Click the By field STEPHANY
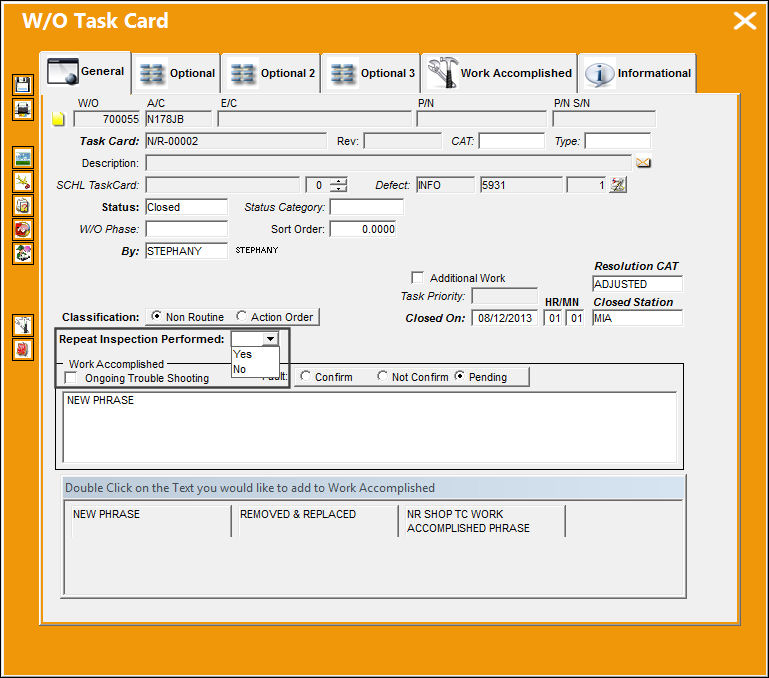This screenshot has height=678, width=769. [186, 251]
